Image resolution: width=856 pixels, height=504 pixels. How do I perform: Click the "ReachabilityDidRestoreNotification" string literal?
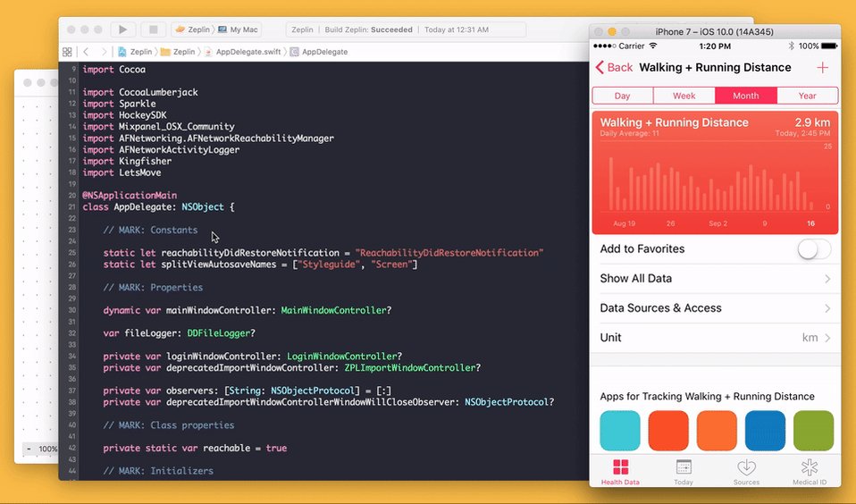point(449,253)
